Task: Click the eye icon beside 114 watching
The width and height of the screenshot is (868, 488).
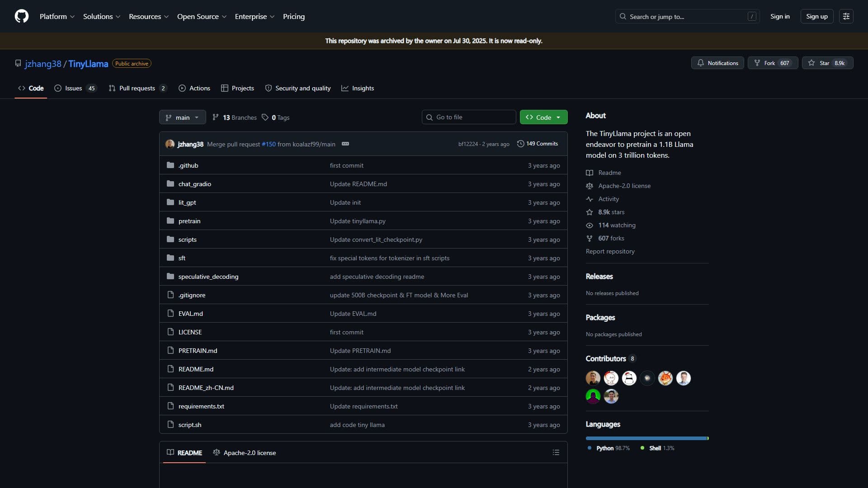Action: pyautogui.click(x=590, y=225)
